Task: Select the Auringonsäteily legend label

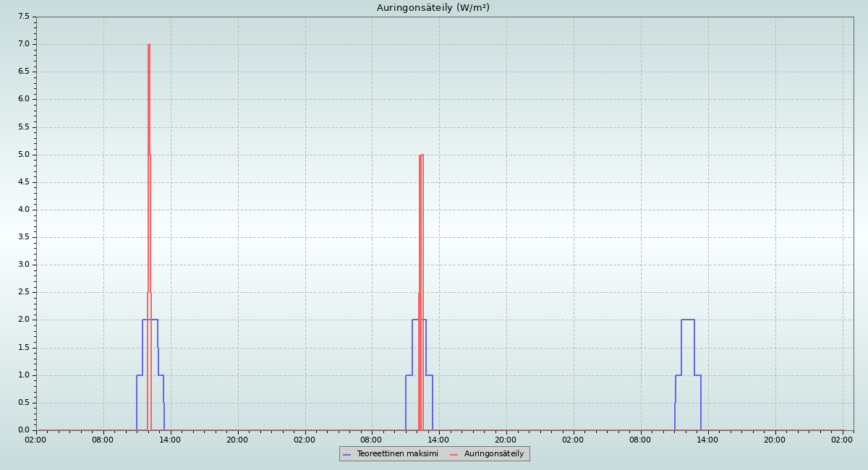Action: coord(494,453)
